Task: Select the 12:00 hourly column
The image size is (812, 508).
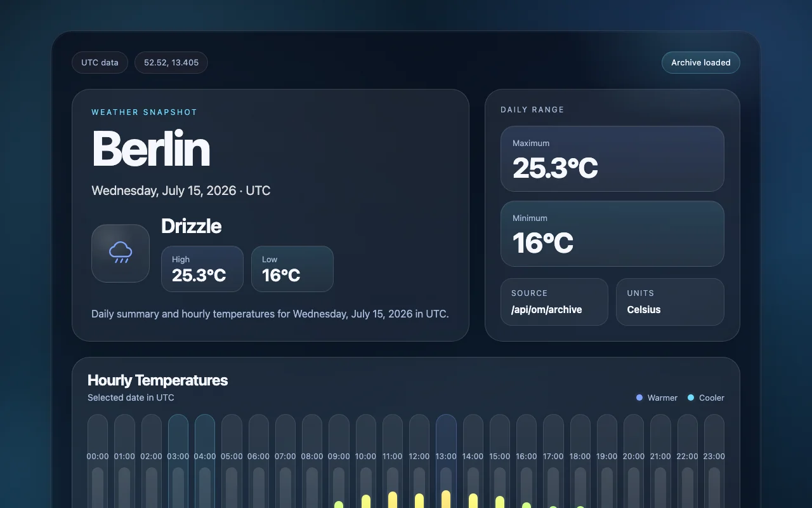Action: 419,461
